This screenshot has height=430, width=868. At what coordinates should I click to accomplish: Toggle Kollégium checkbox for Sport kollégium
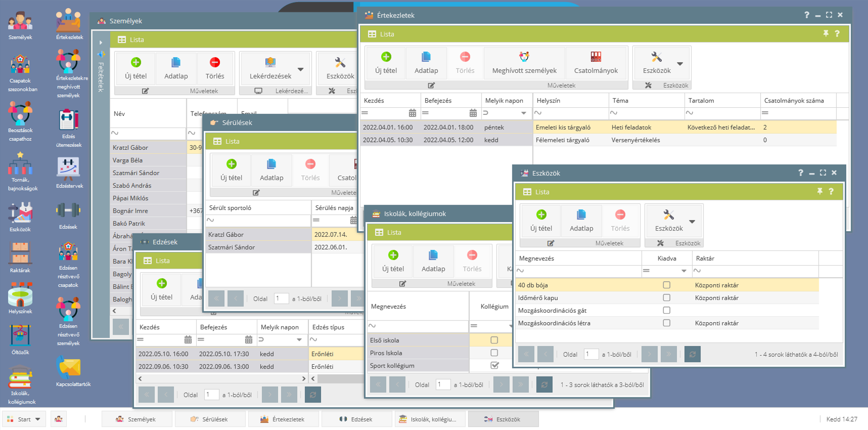click(494, 365)
